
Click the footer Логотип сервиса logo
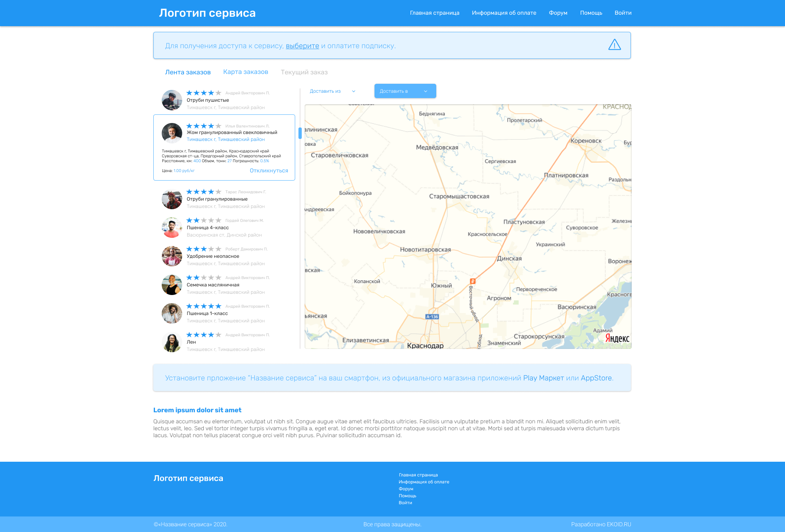[188, 478]
